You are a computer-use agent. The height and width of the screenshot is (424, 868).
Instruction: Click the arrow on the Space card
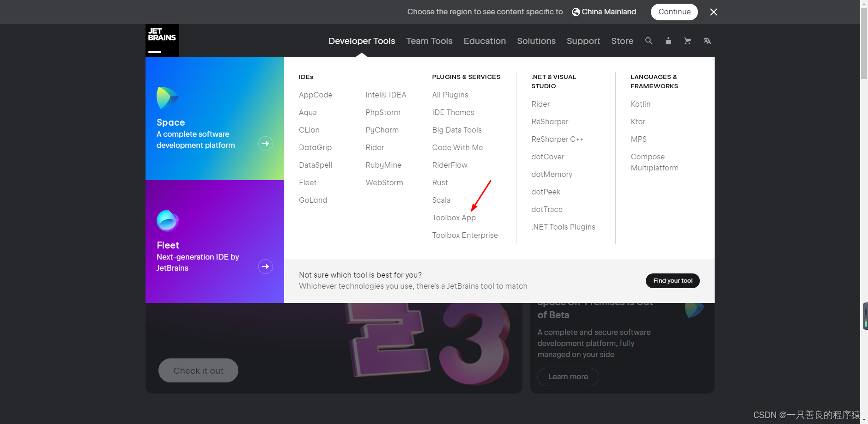coord(266,144)
